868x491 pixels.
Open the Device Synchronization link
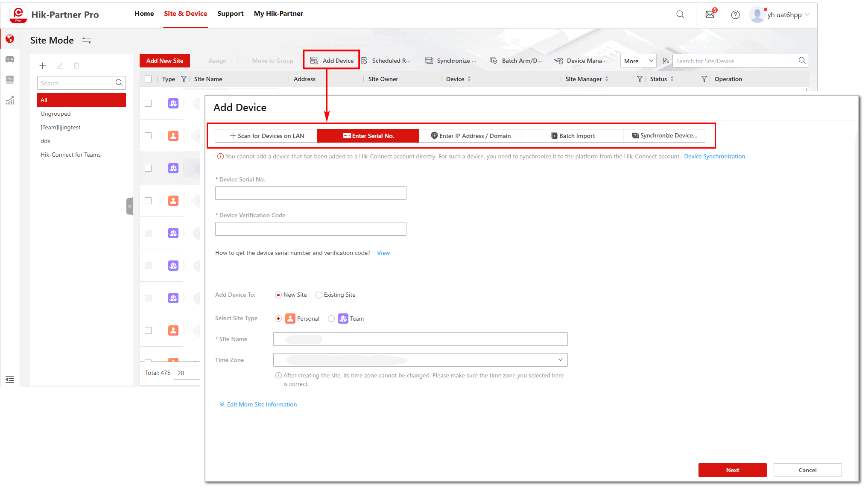(x=715, y=157)
